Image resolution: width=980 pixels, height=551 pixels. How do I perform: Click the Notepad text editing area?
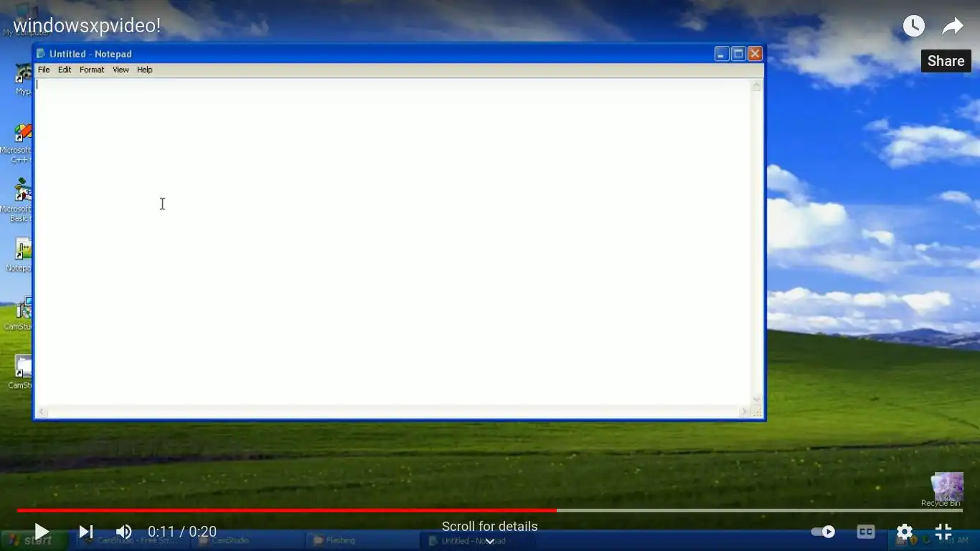coord(392,242)
